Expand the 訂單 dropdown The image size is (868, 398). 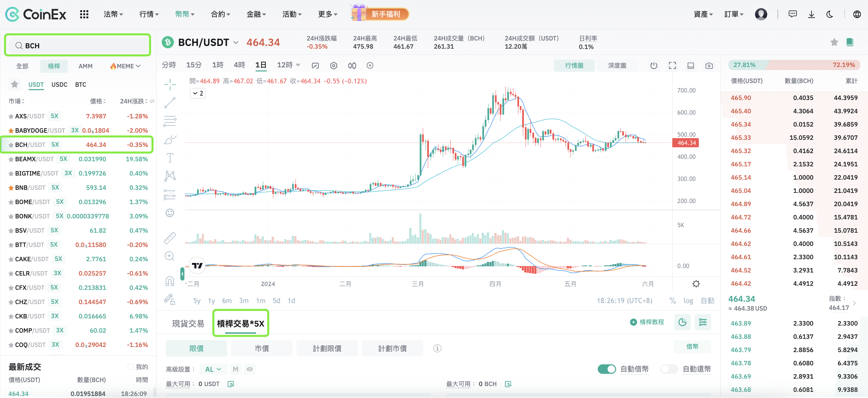[x=734, y=14]
